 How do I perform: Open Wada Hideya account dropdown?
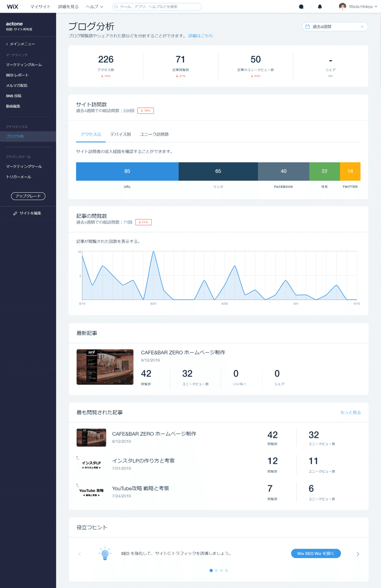(x=358, y=6)
